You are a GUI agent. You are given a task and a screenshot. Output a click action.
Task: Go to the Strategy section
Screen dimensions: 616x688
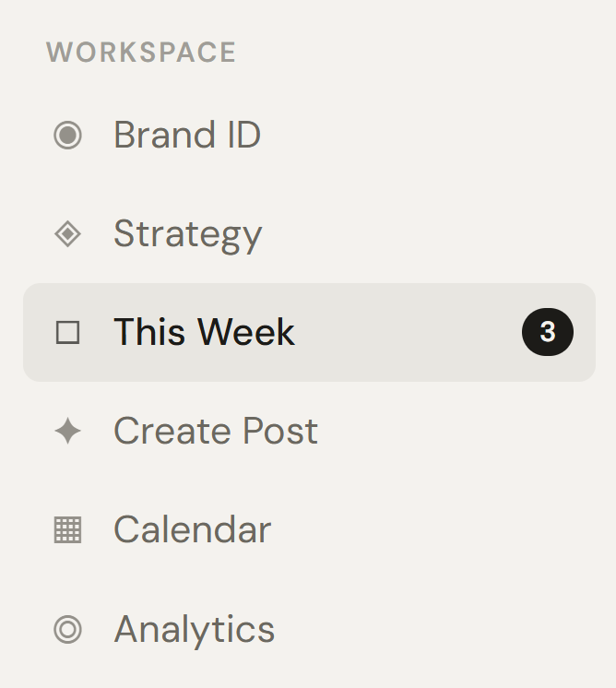[187, 234]
